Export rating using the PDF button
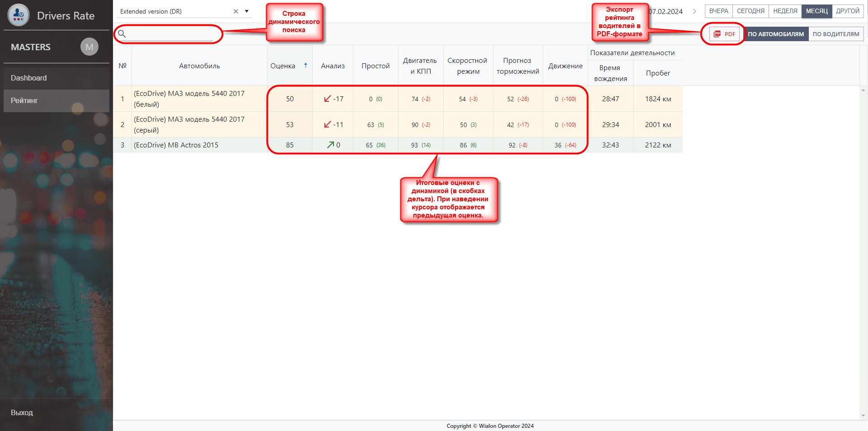Image resolution: width=868 pixels, height=431 pixels. [724, 34]
